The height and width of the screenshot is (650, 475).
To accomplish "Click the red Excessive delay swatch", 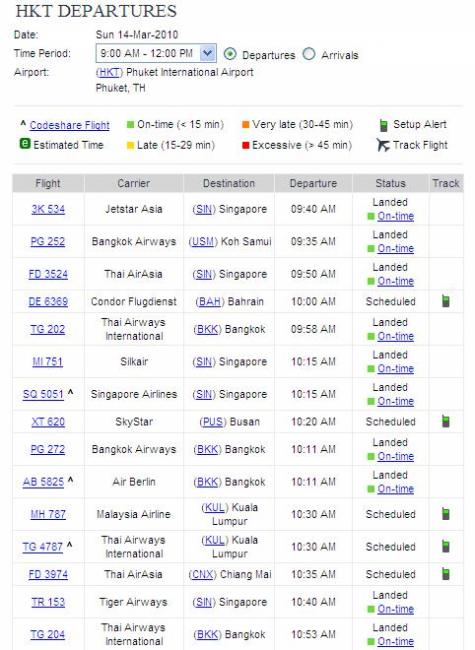I will coord(245,146).
